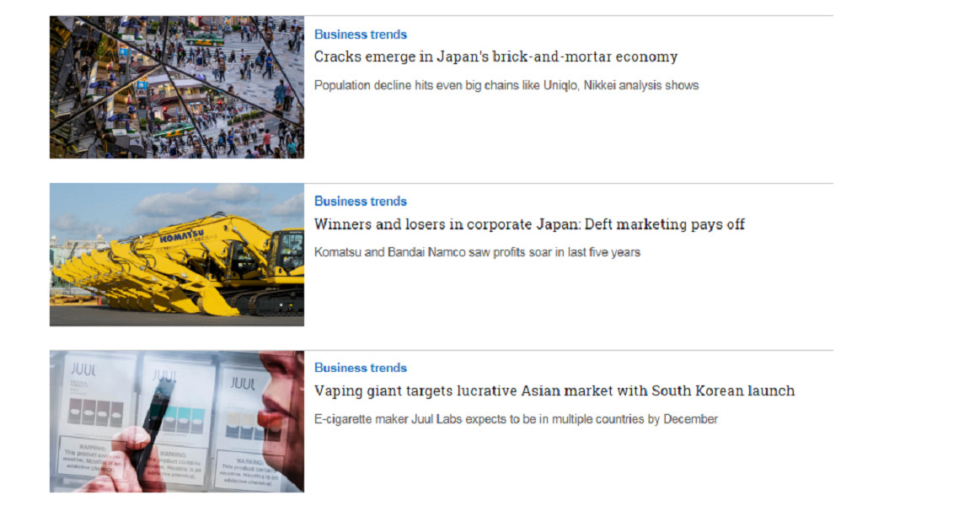Click the summary about e-cigarette maker Juul Labs
The height and width of the screenshot is (506, 980).
click(516, 419)
